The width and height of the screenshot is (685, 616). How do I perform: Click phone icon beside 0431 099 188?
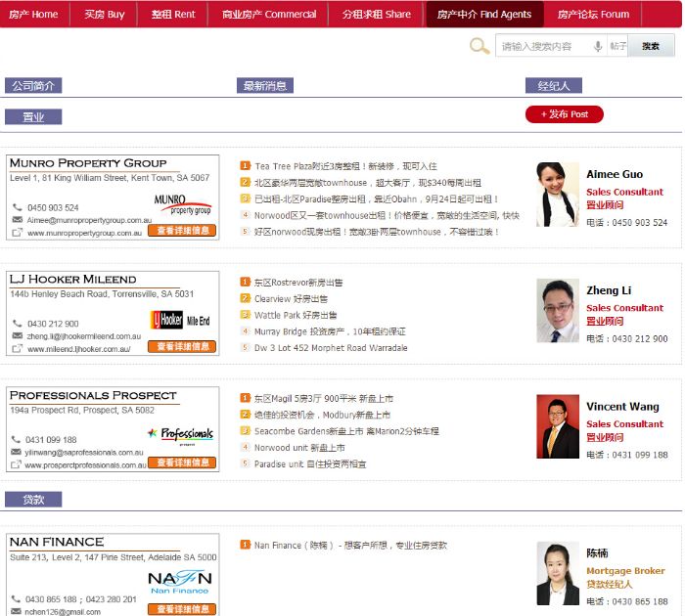pyautogui.click(x=17, y=440)
